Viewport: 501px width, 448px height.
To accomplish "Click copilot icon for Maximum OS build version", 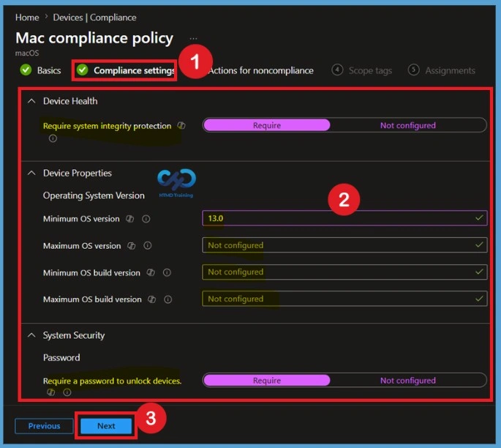I will [152, 299].
